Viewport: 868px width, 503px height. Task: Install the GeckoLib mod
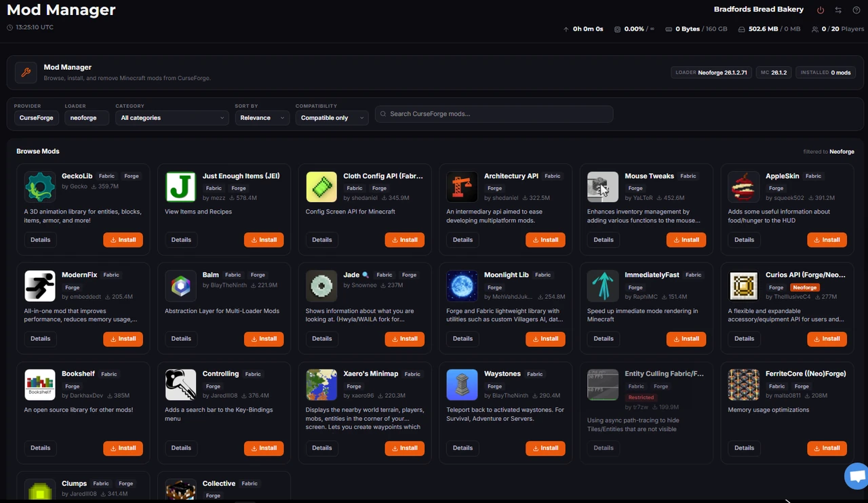(123, 240)
